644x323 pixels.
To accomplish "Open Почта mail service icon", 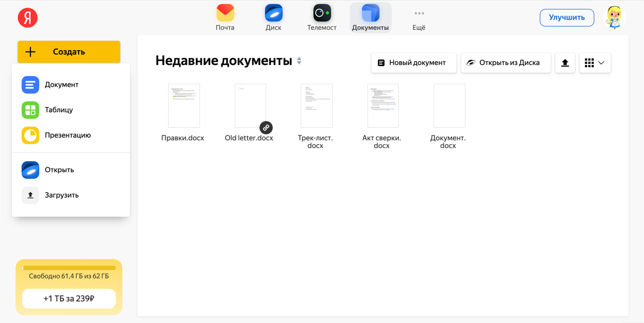I will 225,13.
